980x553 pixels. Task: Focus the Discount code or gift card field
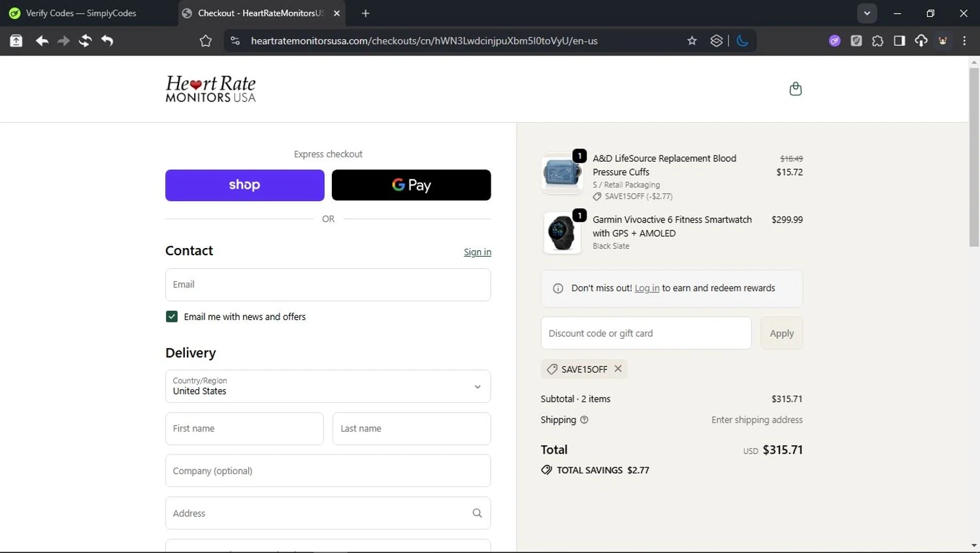646,333
